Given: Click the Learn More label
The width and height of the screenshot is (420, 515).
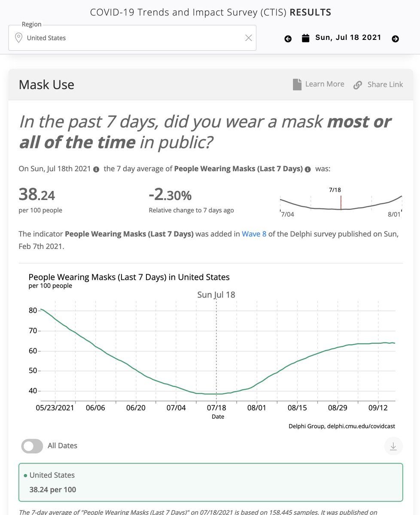Looking at the screenshot, I should 325,84.
